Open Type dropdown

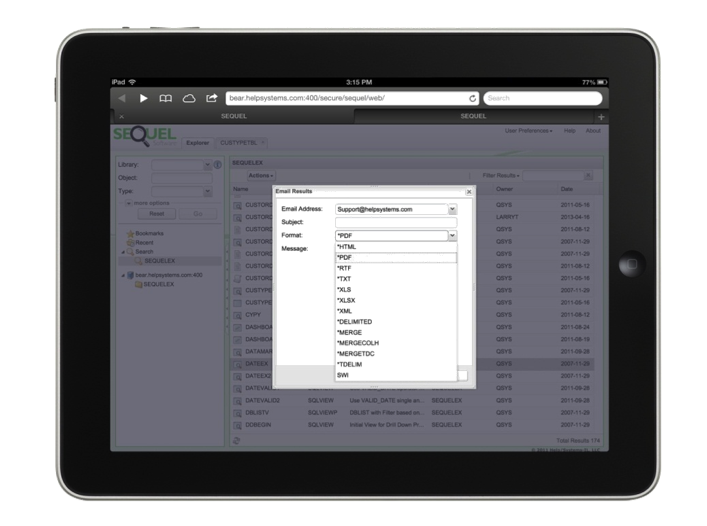coord(207,192)
